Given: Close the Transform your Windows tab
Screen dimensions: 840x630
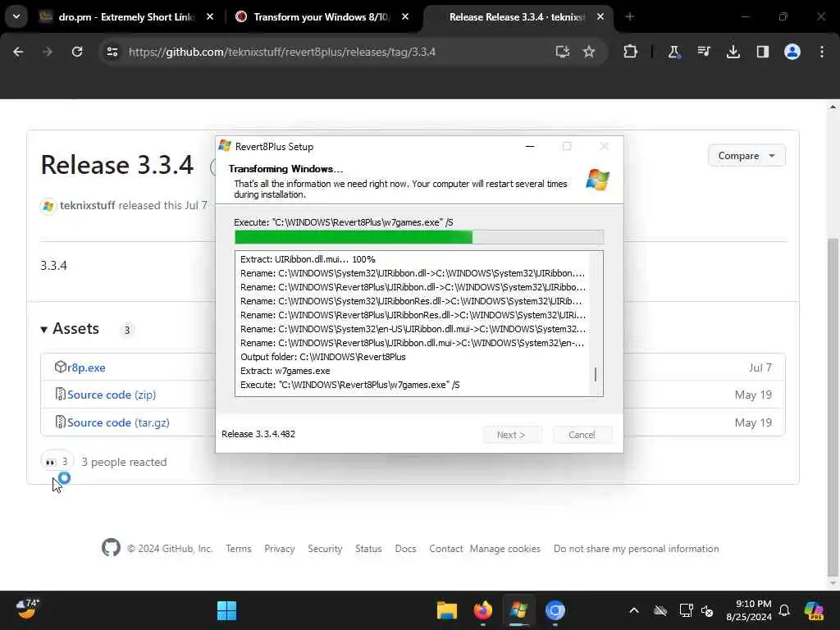Looking at the screenshot, I should point(405,17).
